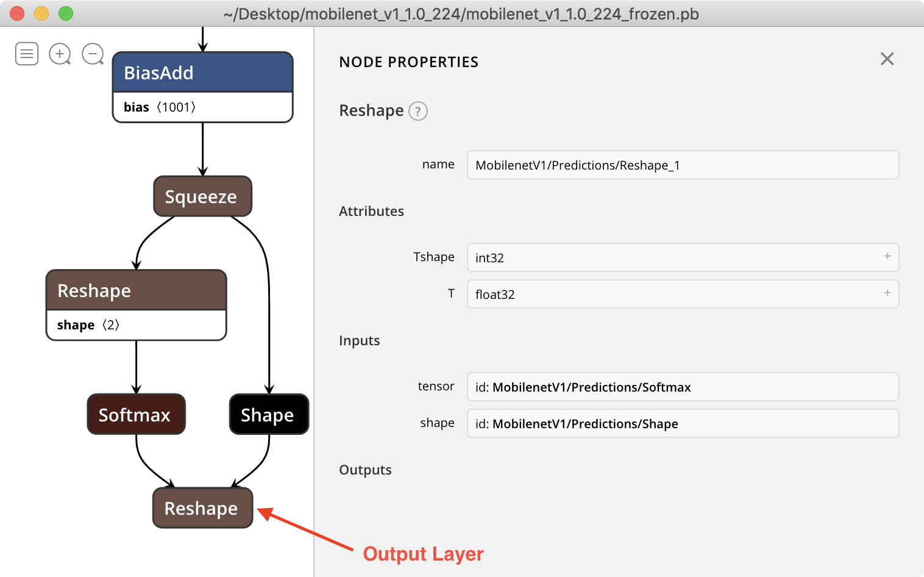Zoom in on the graph

60,54
